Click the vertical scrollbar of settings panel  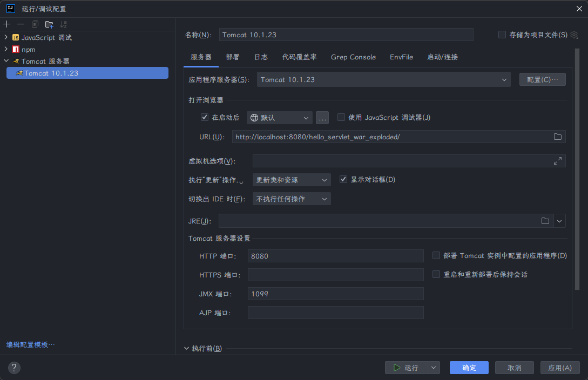[x=577, y=169]
